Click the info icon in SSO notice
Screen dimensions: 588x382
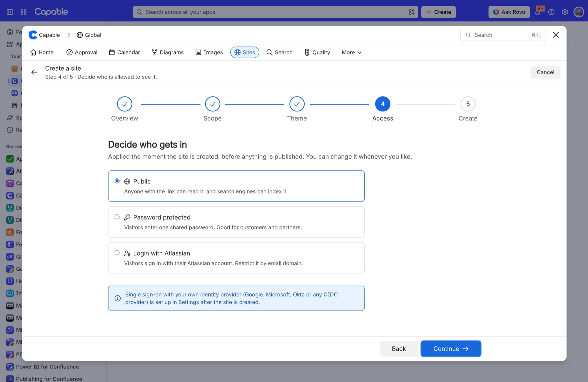coord(118,298)
